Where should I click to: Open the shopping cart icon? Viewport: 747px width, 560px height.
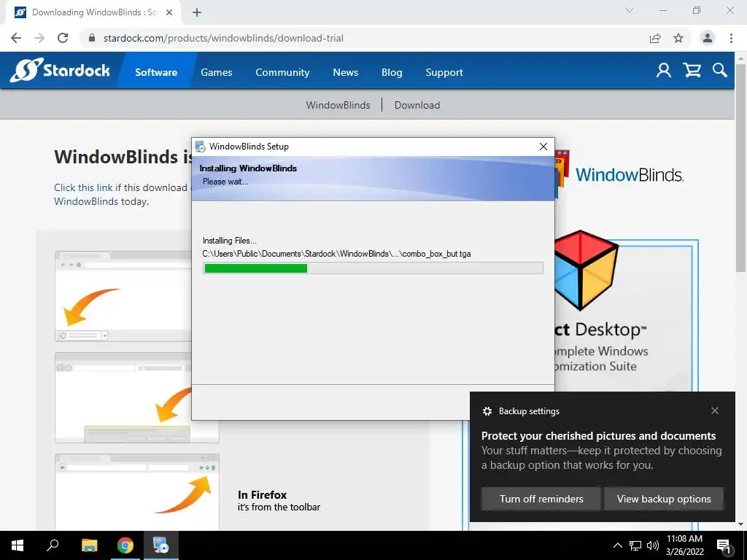[x=692, y=71]
